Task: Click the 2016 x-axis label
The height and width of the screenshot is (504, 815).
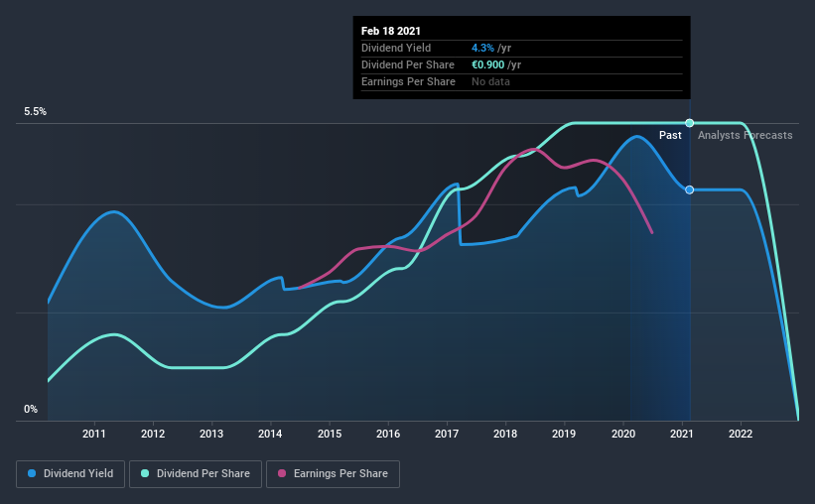Action: coord(388,434)
